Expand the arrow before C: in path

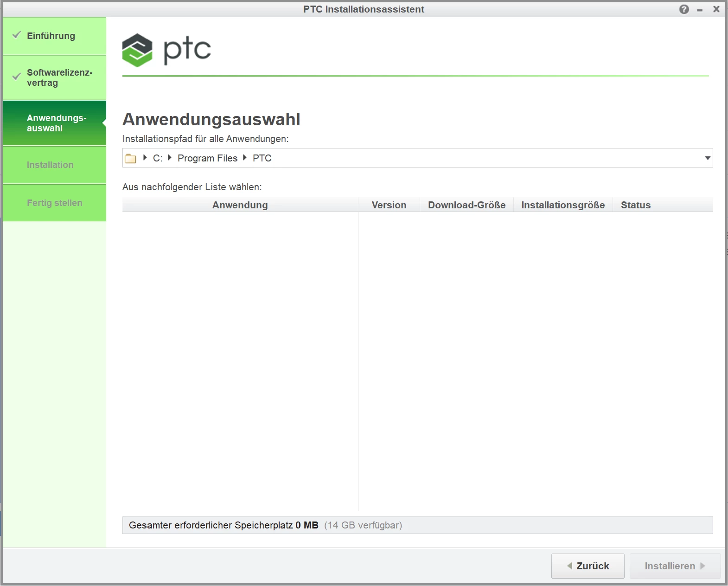coord(145,158)
